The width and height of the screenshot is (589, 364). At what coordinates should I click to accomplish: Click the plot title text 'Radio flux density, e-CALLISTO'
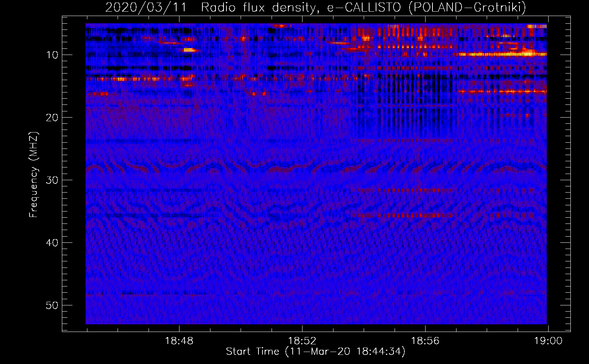tap(301, 7)
